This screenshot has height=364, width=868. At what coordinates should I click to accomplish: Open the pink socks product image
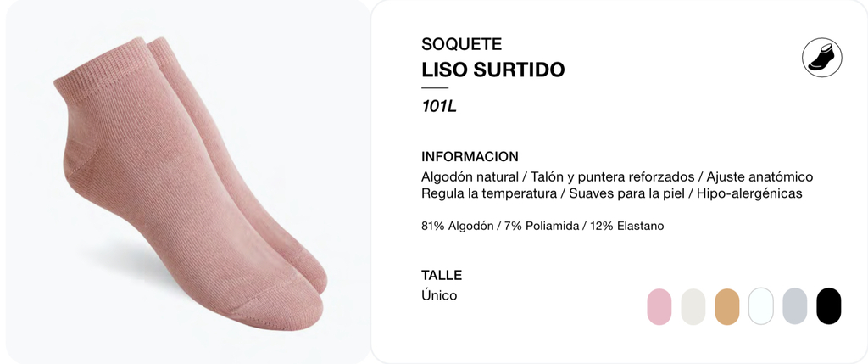(x=188, y=182)
